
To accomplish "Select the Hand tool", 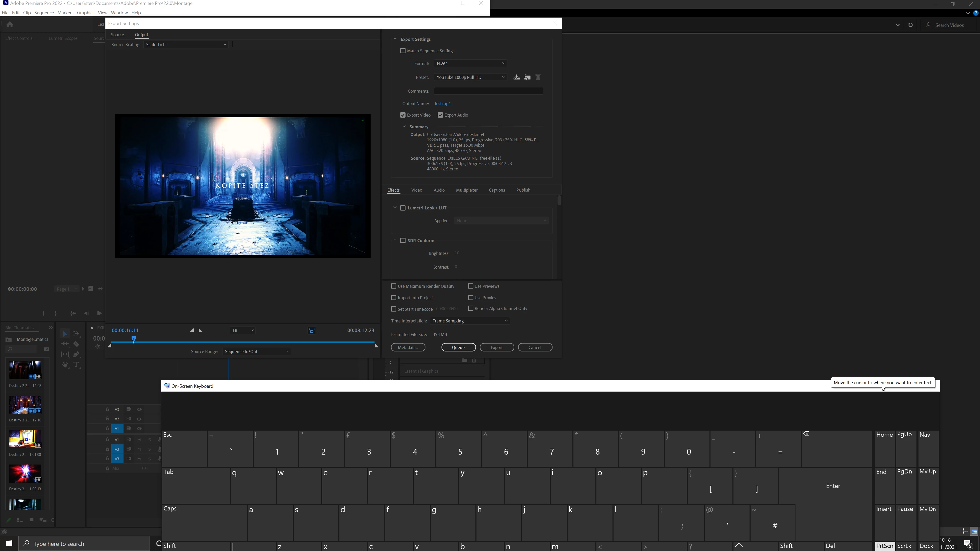I will point(65,365).
